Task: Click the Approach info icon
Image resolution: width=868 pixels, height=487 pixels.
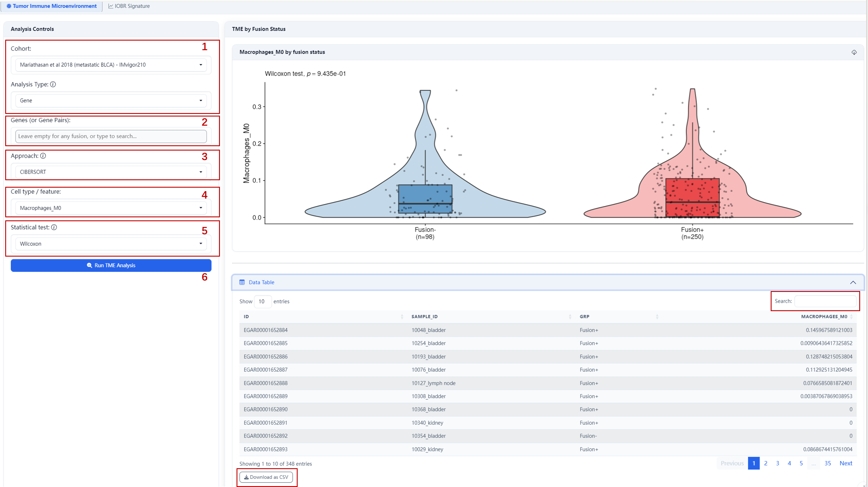Action: click(43, 156)
